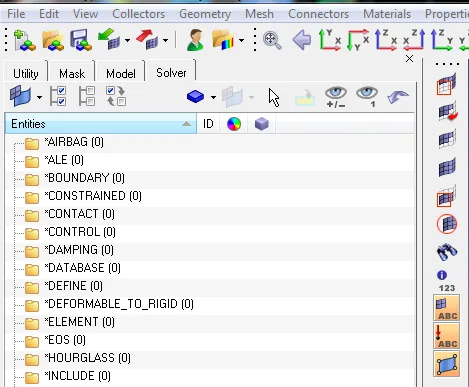Click the Save Model floppy icon
The width and height of the screenshot is (469, 387).
(x=81, y=40)
